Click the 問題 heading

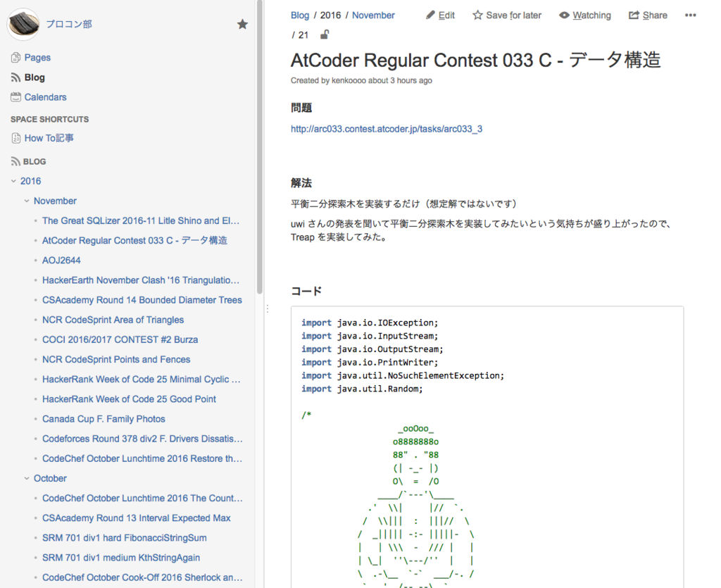pyautogui.click(x=301, y=108)
